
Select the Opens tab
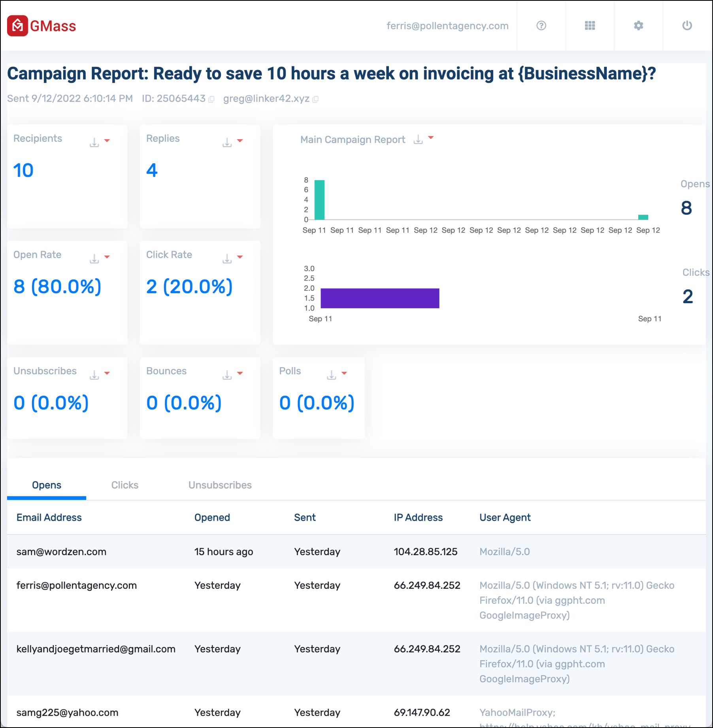point(47,485)
